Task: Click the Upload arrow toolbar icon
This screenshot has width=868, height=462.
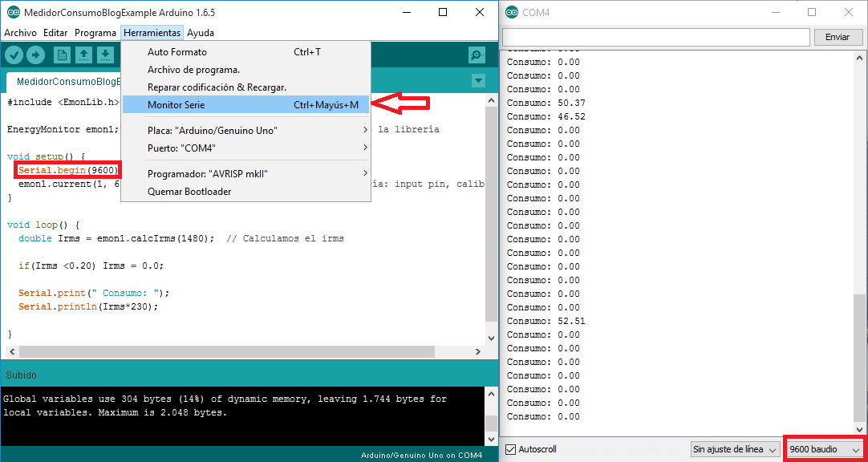Action: coord(35,55)
